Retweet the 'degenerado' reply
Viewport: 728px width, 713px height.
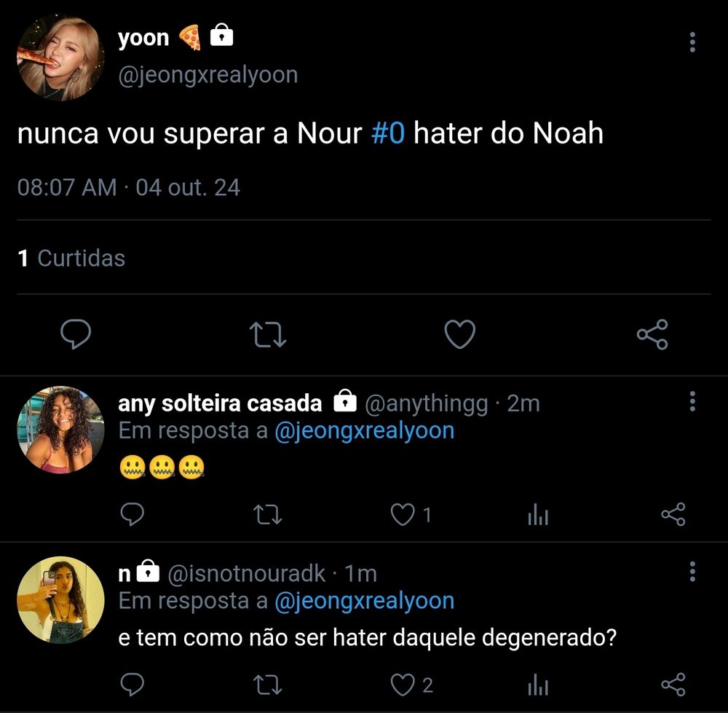(x=267, y=684)
